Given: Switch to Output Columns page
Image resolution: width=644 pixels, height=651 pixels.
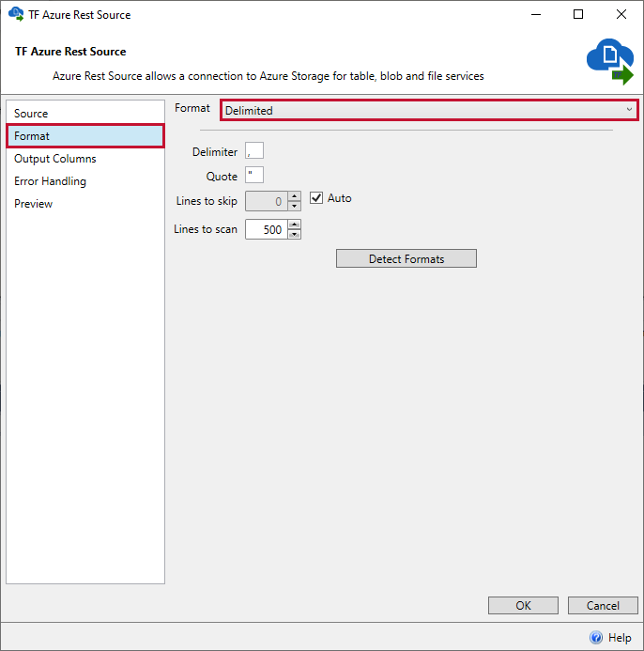Looking at the screenshot, I should (85, 159).
